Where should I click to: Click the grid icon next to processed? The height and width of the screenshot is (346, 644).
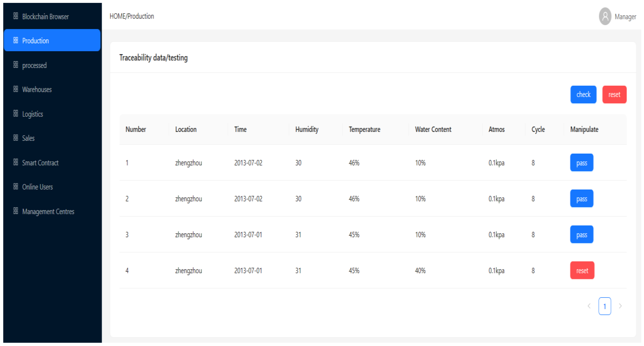16,65
